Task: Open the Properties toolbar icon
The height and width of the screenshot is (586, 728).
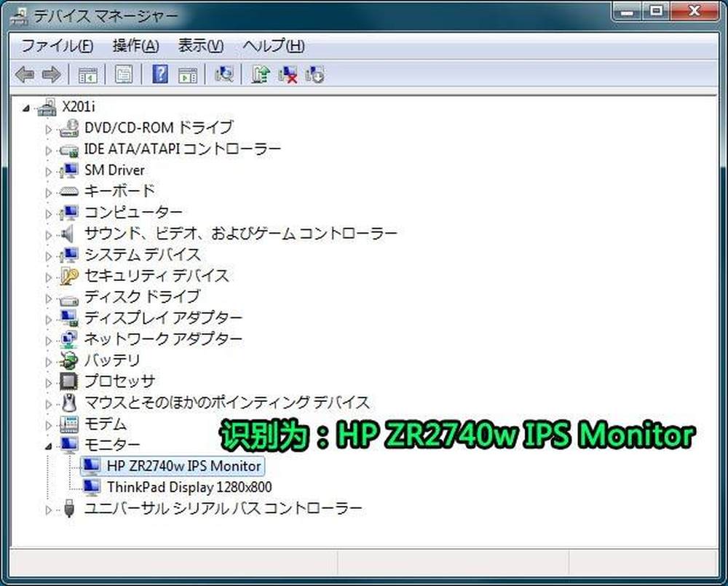Action: [124, 74]
